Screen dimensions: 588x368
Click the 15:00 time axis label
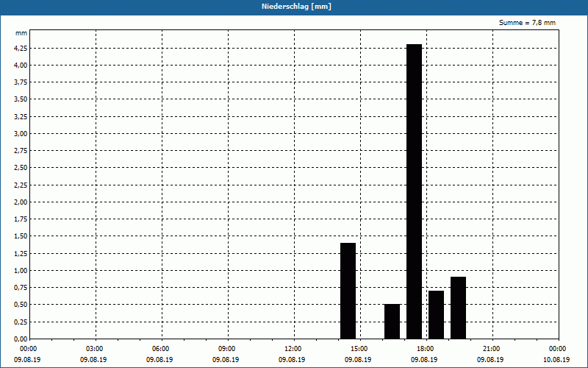click(x=359, y=349)
